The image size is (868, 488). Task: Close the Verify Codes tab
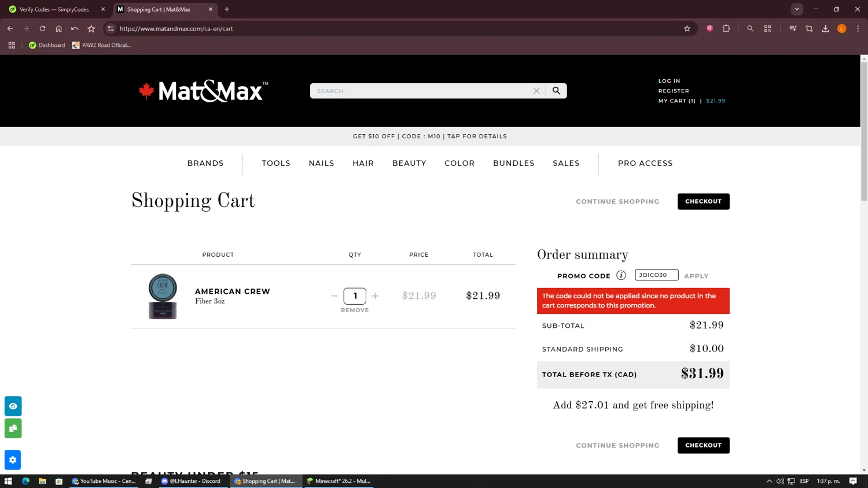click(103, 9)
